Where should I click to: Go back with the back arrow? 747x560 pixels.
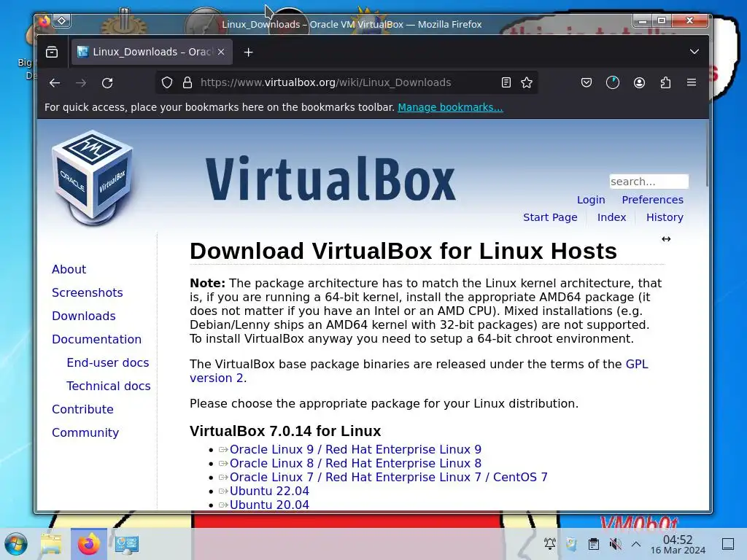tap(55, 83)
